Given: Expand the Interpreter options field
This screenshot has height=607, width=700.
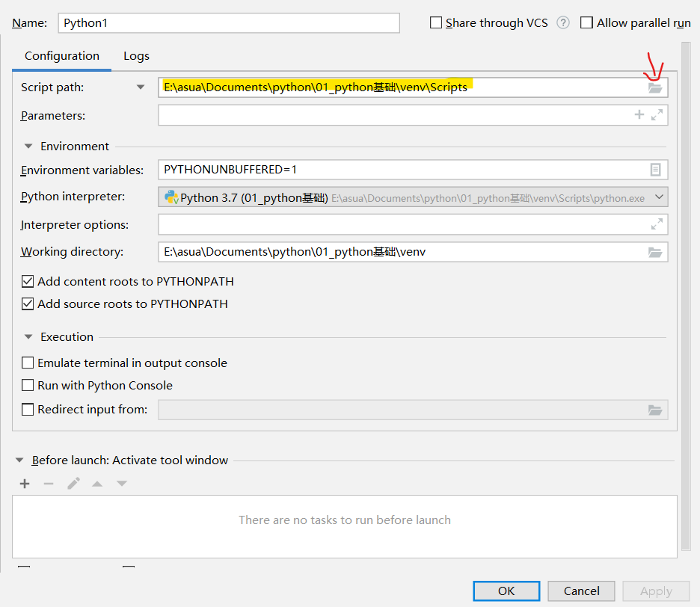Looking at the screenshot, I should (657, 224).
